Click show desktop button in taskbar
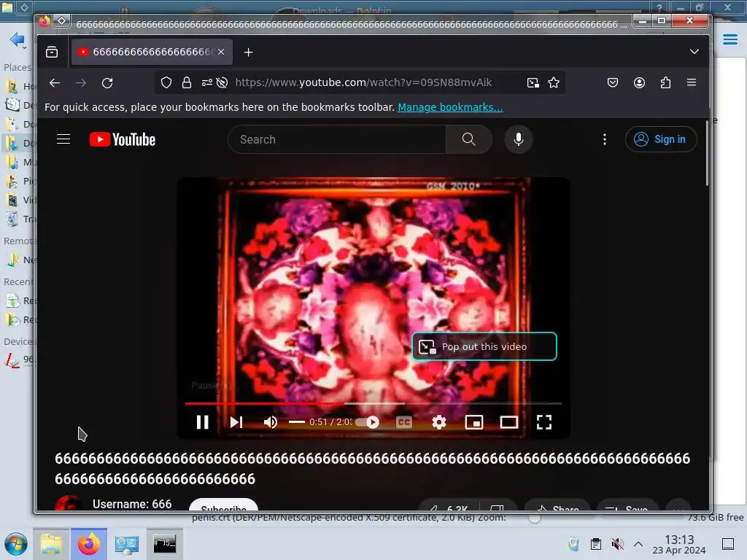This screenshot has height=560, width=747. tap(727, 544)
